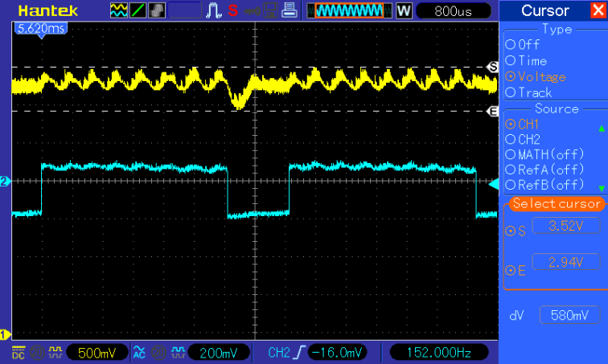Image resolution: width=608 pixels, height=364 pixels.
Task: Choose RefB(off) as cursor source
Action: [x=544, y=185]
